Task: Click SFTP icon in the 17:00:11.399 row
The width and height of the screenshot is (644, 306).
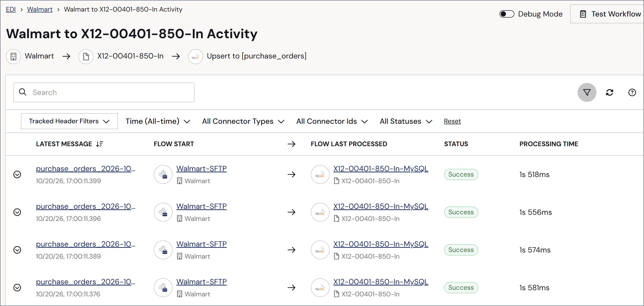Action: pyautogui.click(x=163, y=174)
